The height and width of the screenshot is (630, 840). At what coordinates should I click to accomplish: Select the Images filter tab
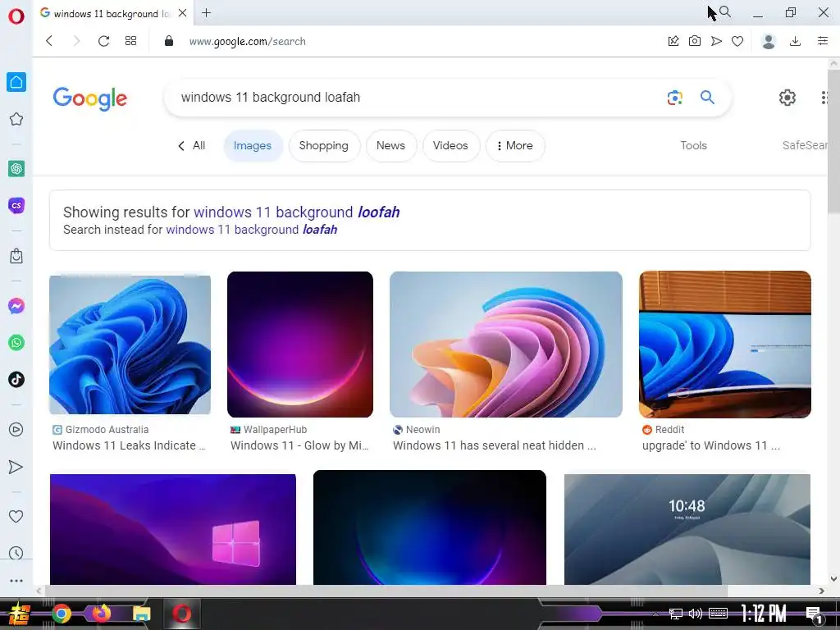(253, 146)
